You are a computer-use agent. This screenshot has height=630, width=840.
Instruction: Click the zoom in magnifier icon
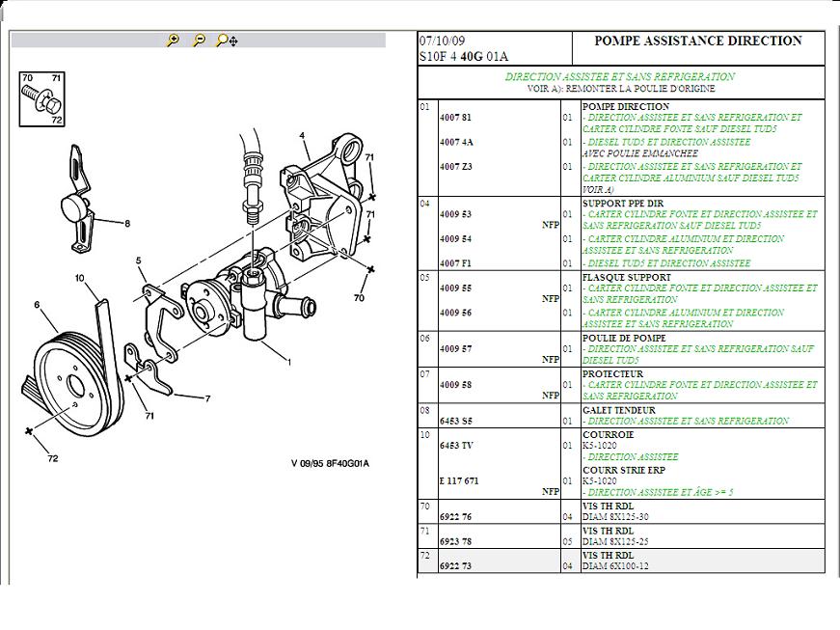[x=173, y=41]
